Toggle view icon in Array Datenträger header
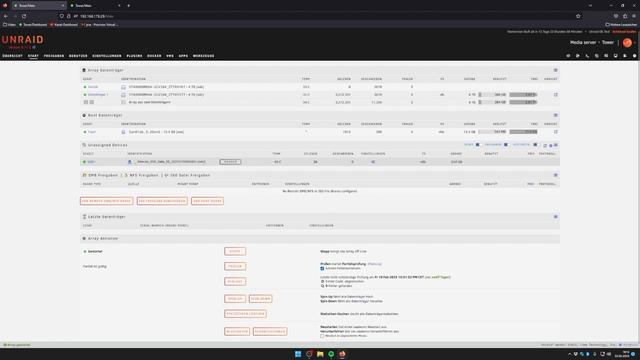 556,70
